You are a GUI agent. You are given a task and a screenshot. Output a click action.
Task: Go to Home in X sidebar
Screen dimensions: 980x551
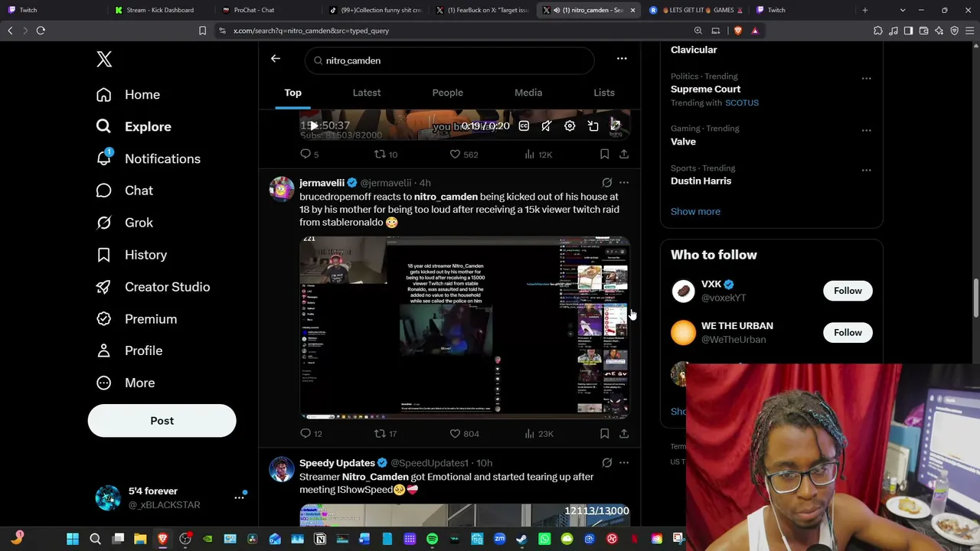[x=128, y=95]
